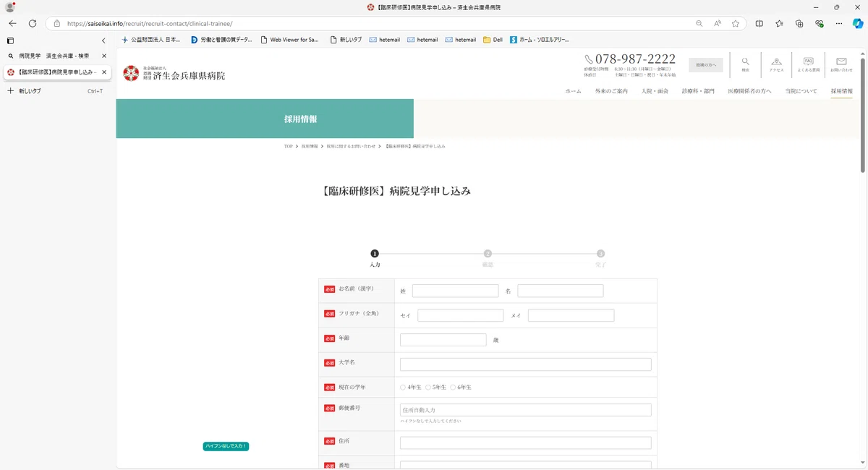Viewport: 868px width, 470px height.
Task: Open the Edge settings and more menu
Action: (839, 23)
